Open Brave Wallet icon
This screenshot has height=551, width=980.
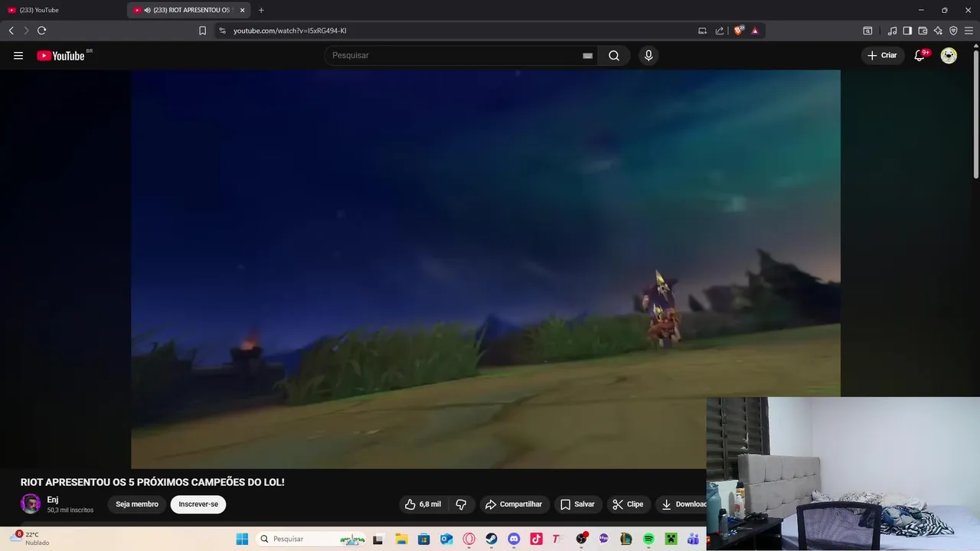pyautogui.click(x=923, y=31)
